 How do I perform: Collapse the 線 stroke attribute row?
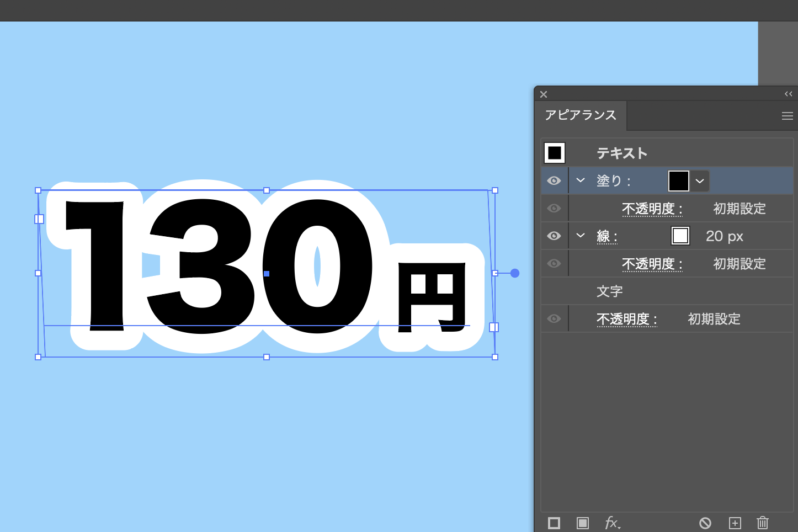579,236
